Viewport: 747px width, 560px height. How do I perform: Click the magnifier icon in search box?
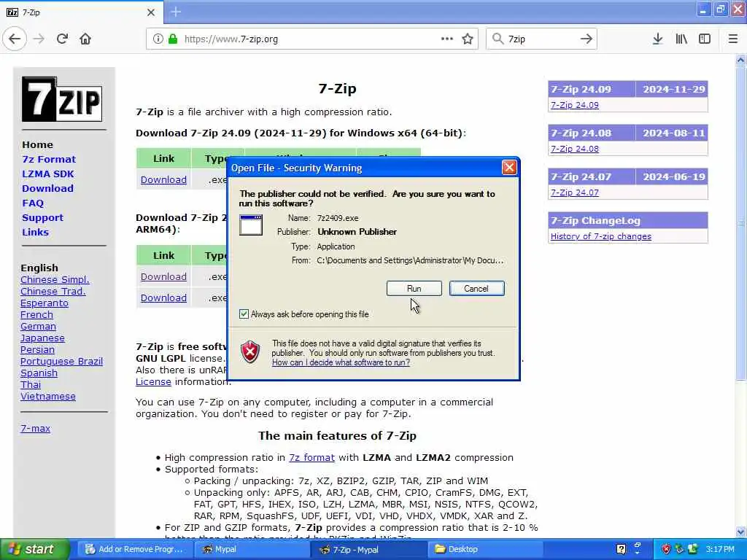pyautogui.click(x=498, y=39)
